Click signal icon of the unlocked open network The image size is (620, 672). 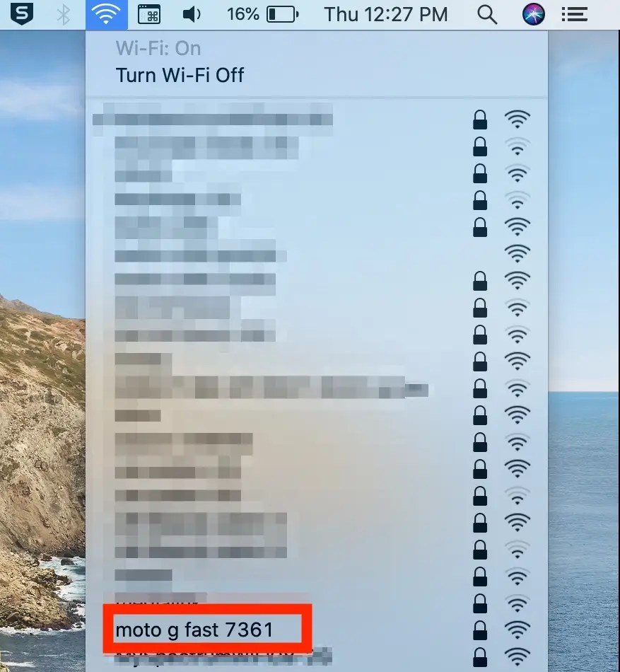click(517, 254)
